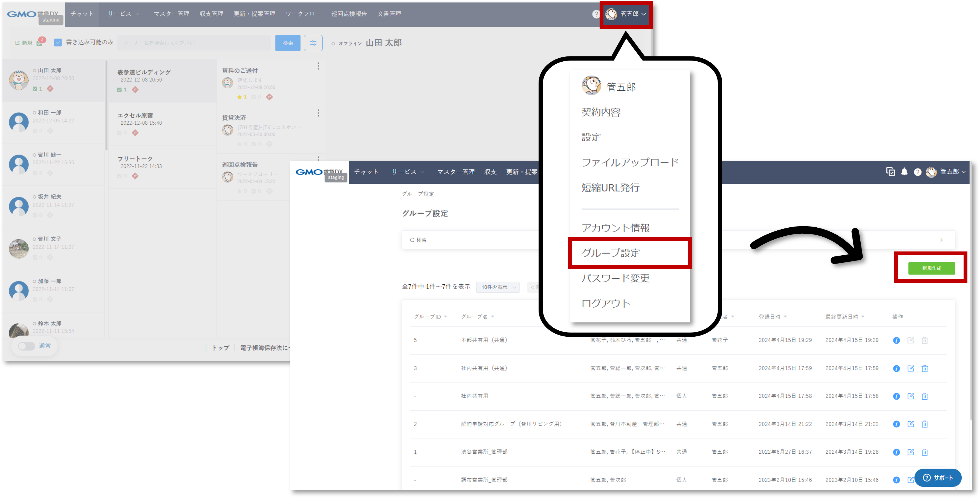Open the task checklist icon in the top bar
This screenshot has height=498, width=980.
click(890, 172)
